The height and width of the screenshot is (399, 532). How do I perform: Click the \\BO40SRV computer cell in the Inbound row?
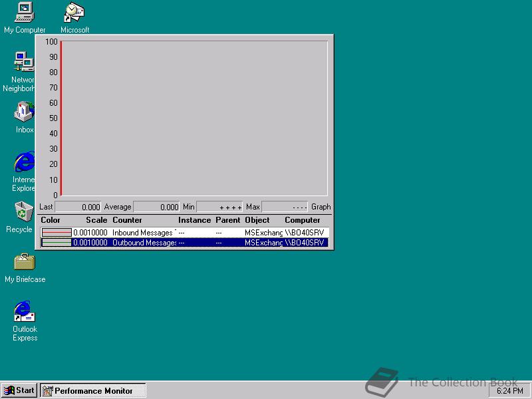point(305,232)
